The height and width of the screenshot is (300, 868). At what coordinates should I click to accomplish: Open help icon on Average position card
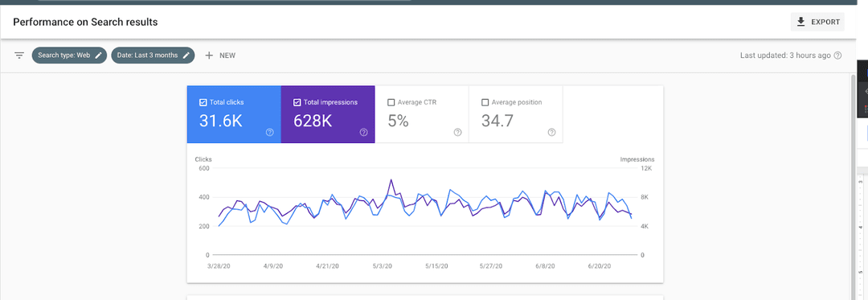click(552, 132)
